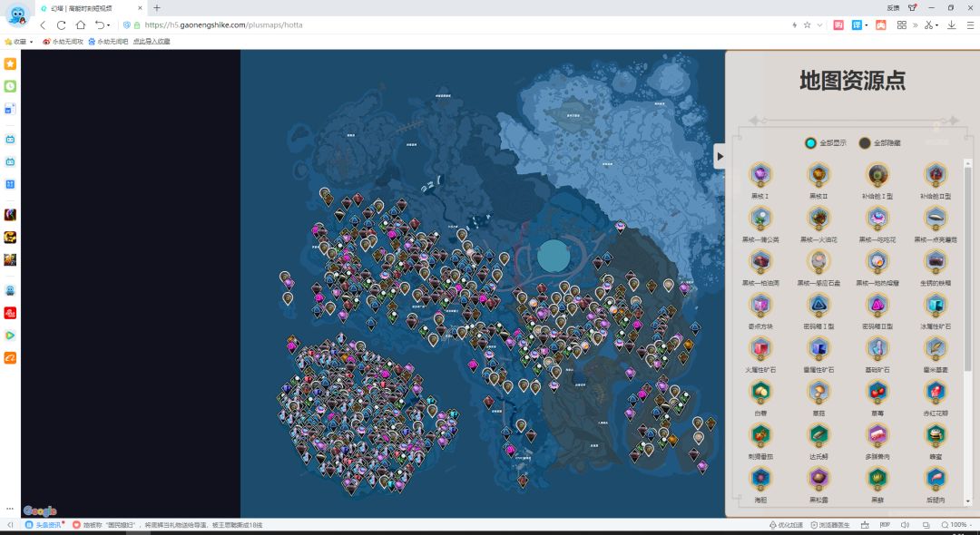Open a new browser tab
The height and width of the screenshot is (535, 980).
click(157, 8)
